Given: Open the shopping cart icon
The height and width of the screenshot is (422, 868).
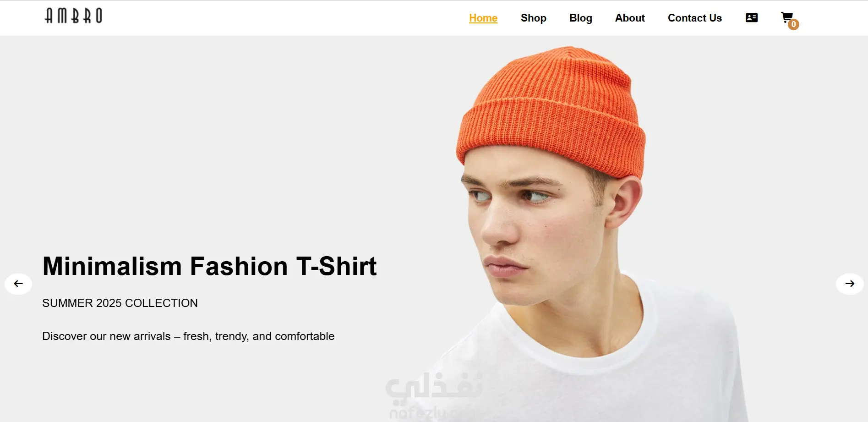Looking at the screenshot, I should click(x=787, y=17).
